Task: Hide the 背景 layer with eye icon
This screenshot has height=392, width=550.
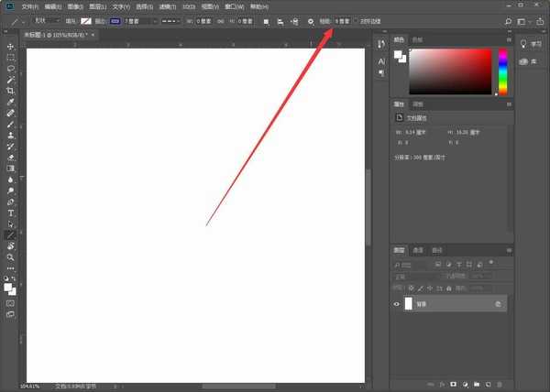Action: click(397, 304)
